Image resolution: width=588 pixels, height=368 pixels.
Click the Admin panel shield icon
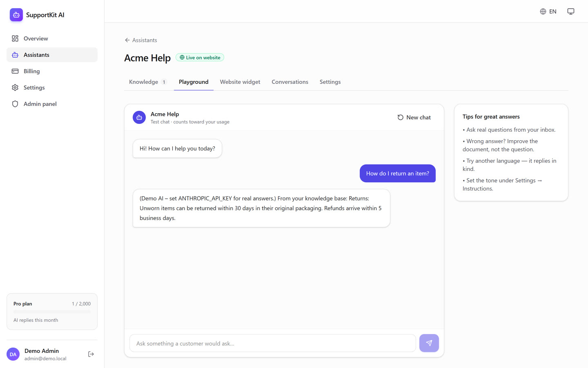pos(15,104)
